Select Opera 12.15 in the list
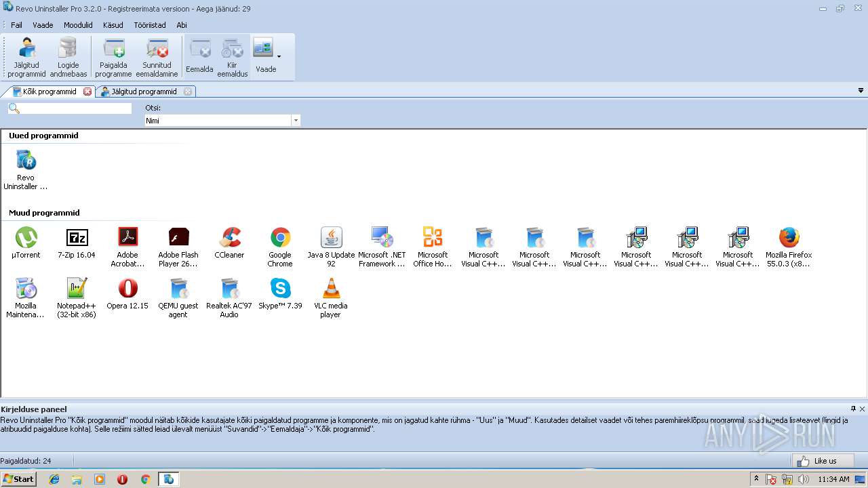 click(127, 294)
